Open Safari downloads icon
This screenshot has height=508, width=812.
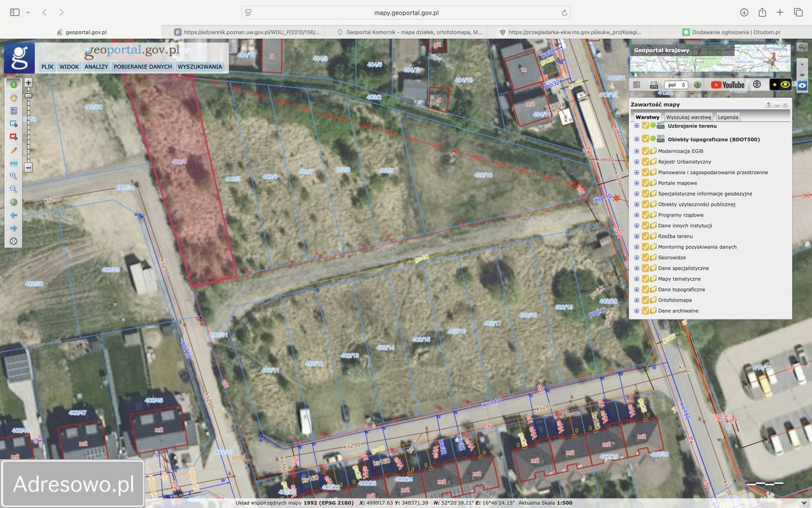click(x=744, y=12)
